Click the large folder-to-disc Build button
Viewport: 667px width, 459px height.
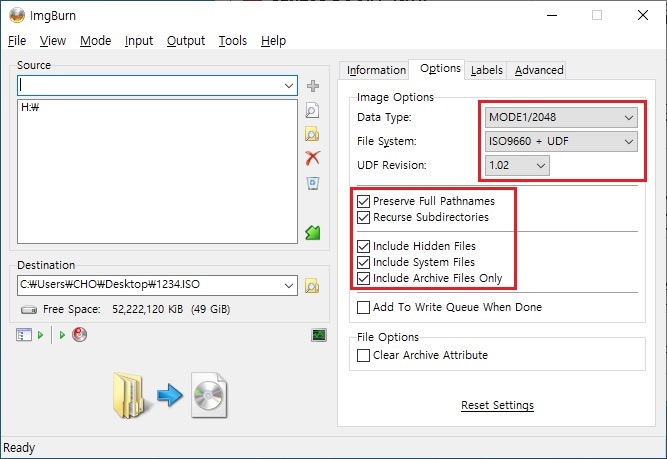point(170,395)
